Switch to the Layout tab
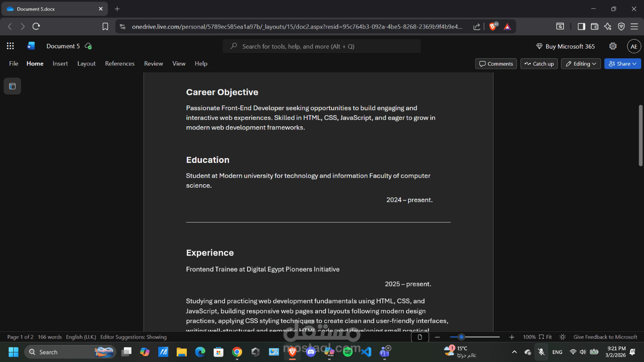The image size is (644, 362). click(x=87, y=64)
